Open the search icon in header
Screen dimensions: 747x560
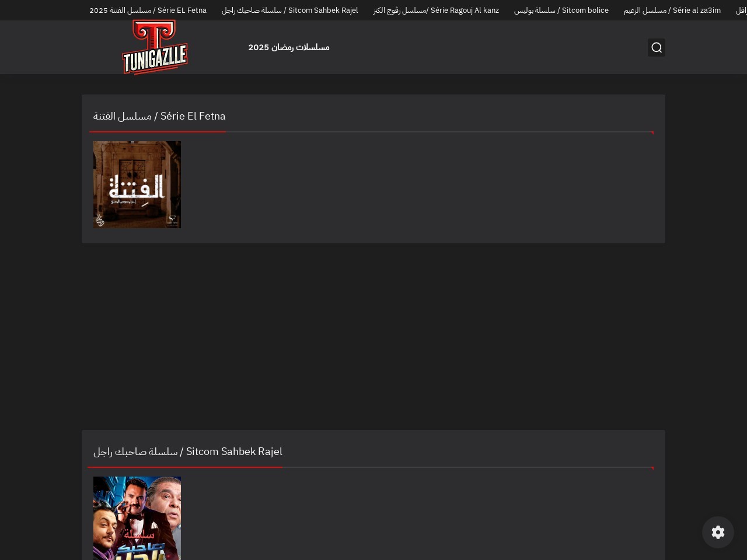pos(657,47)
